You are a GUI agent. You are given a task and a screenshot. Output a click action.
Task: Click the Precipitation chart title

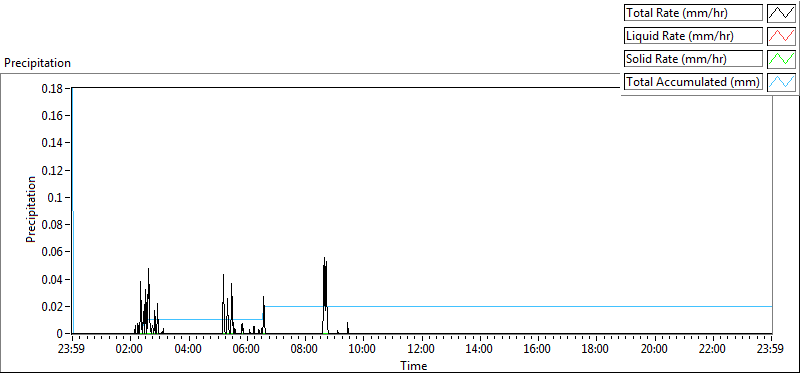(37, 63)
